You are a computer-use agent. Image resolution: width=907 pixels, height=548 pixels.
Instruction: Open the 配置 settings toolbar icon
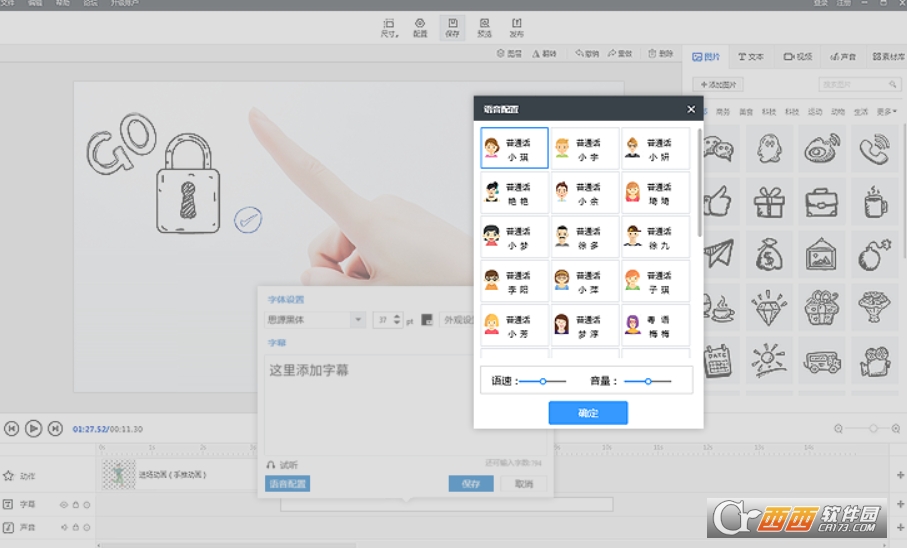click(420, 27)
